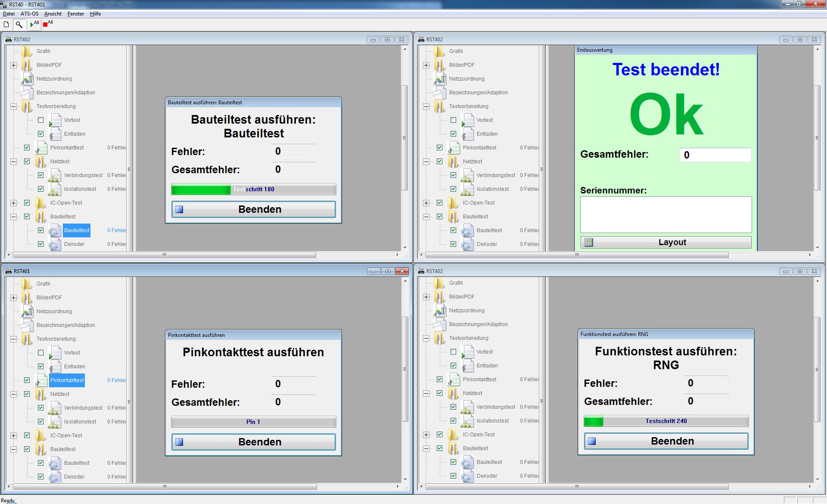827x504 pixels.
Task: Expand Bilder/PDF node in top-left RST402 window
Action: (x=13, y=65)
